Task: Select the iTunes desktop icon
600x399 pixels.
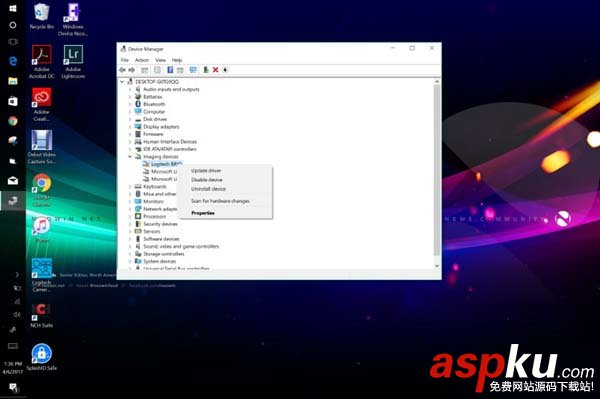Action: point(42,230)
